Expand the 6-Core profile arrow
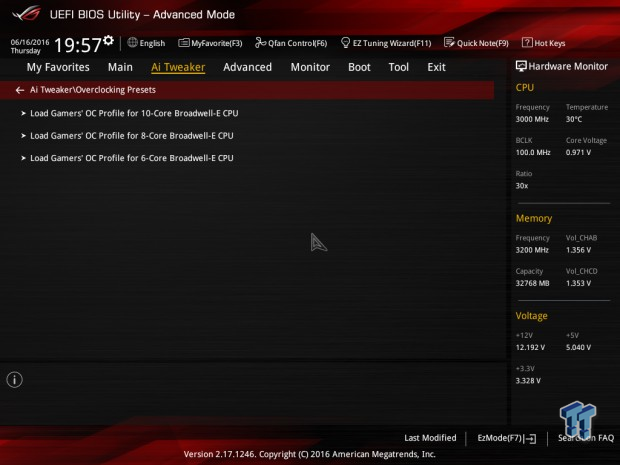The image size is (620, 465). [23, 158]
